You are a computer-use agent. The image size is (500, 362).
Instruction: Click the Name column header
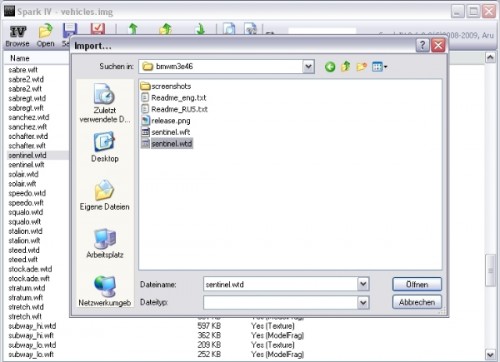coord(20,58)
